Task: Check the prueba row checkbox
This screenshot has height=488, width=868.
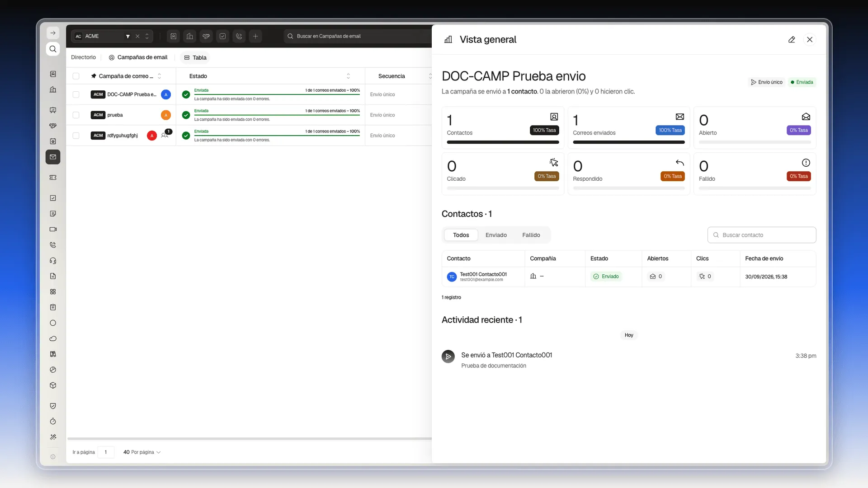Action: point(76,115)
